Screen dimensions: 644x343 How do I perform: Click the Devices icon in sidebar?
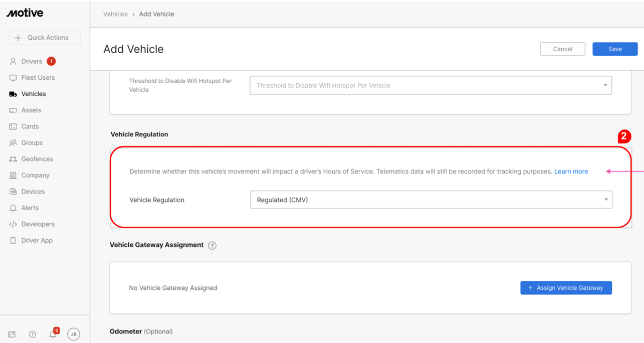point(13,192)
